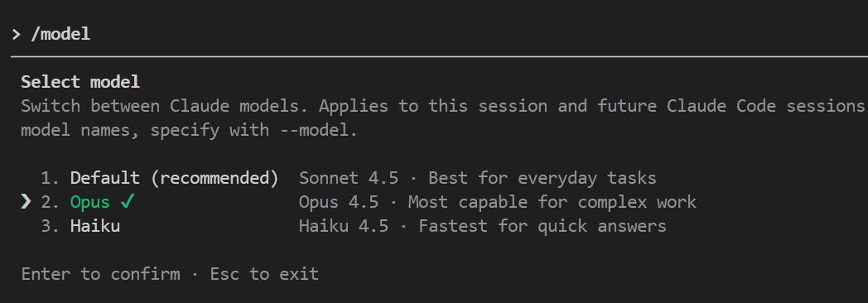Click 'Fastest for quick answers' text
The width and height of the screenshot is (868, 303).
(x=542, y=226)
